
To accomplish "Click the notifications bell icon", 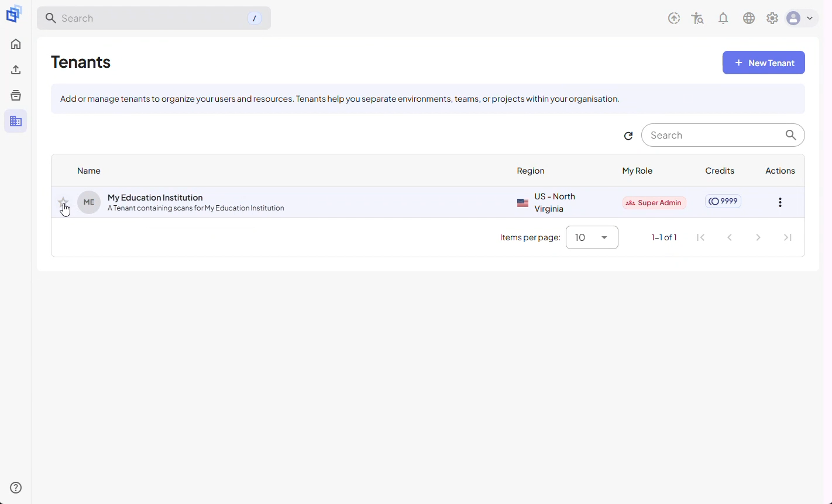I will click(723, 19).
